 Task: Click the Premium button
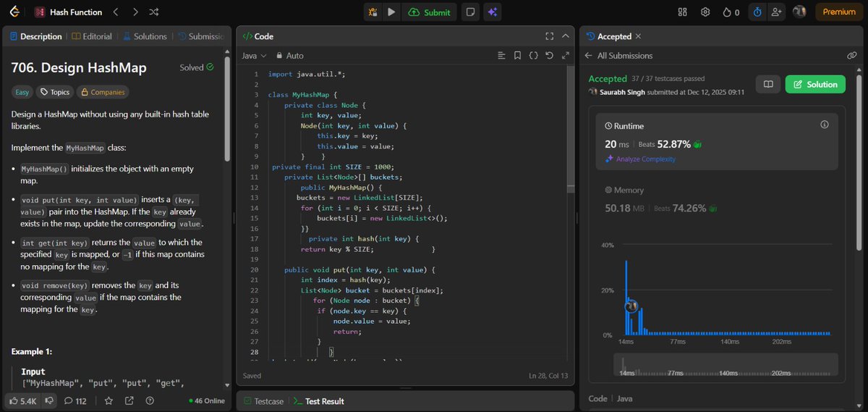839,12
